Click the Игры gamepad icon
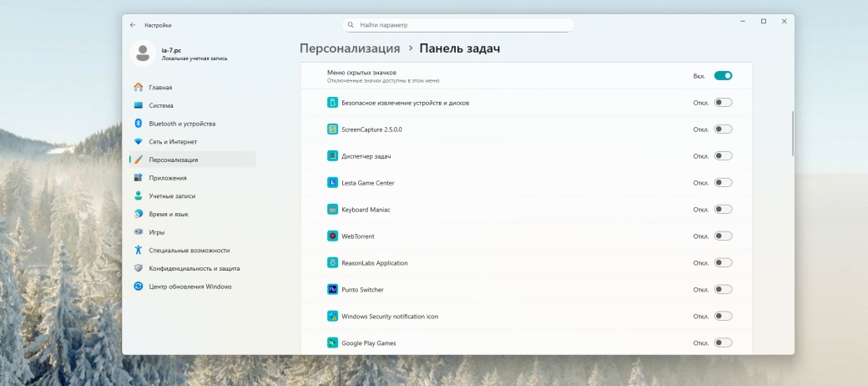The image size is (868, 386). pos(139,232)
